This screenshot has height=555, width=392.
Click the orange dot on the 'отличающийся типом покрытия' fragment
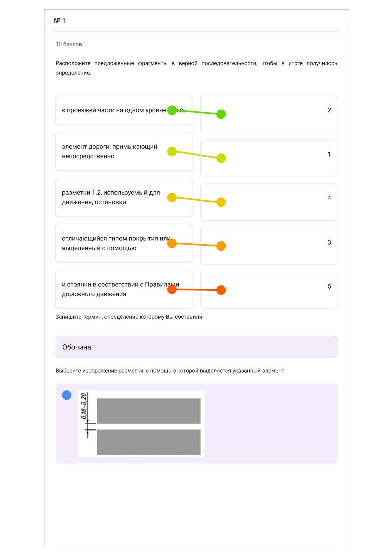(x=172, y=243)
